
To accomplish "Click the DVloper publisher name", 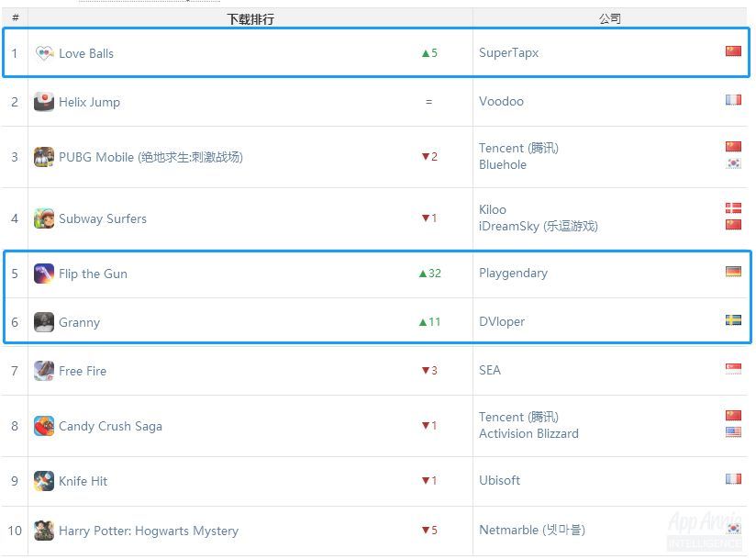I will [x=502, y=322].
